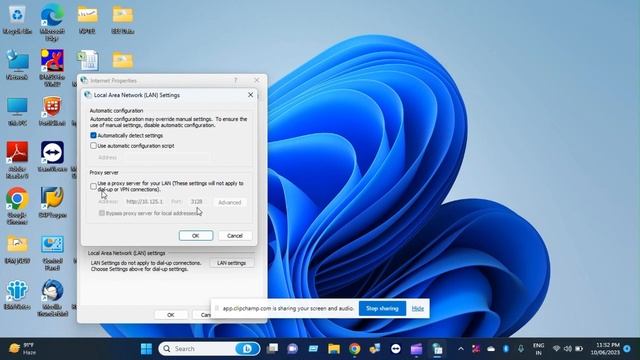640x360 pixels.
Task: Toggle Bypass proxy server for local addresses
Action: click(x=102, y=213)
